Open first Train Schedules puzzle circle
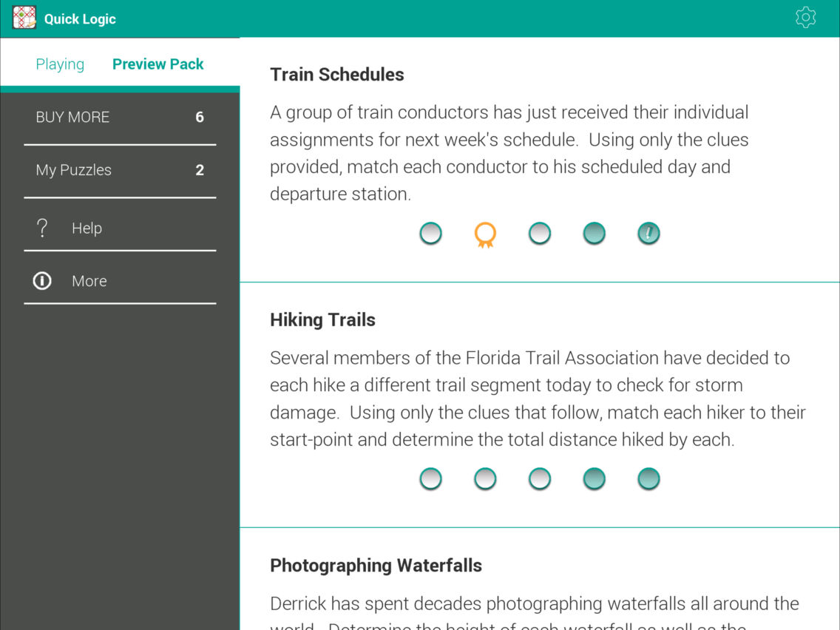This screenshot has height=630, width=840. pos(430,234)
